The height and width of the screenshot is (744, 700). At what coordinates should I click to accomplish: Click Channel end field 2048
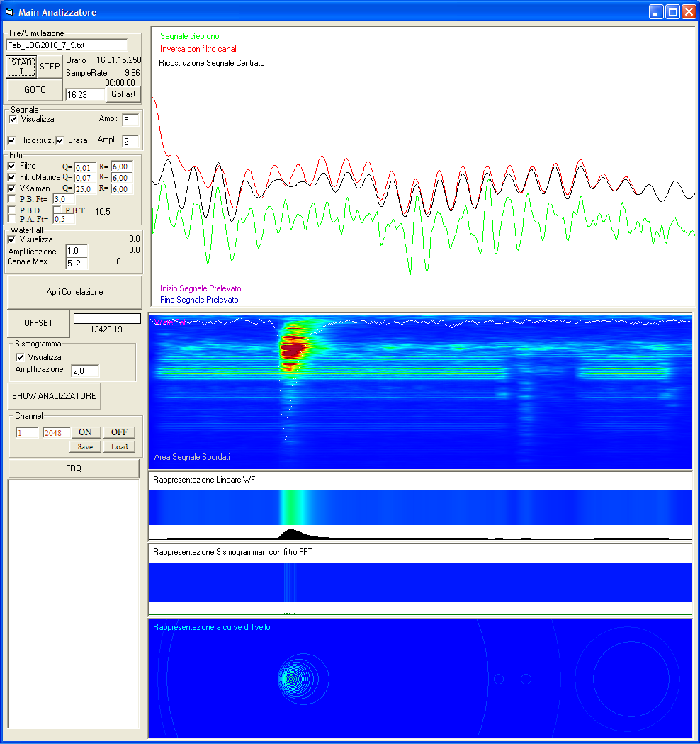click(x=57, y=433)
